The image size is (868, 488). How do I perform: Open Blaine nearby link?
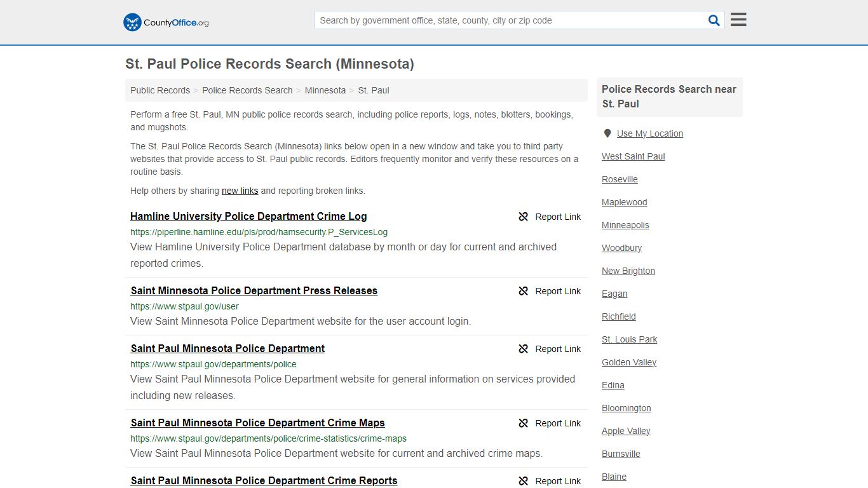(x=614, y=477)
